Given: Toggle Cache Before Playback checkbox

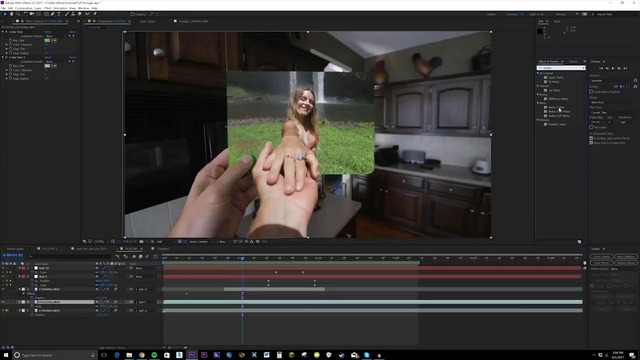Looking at the screenshot, I should click(x=591, y=92).
